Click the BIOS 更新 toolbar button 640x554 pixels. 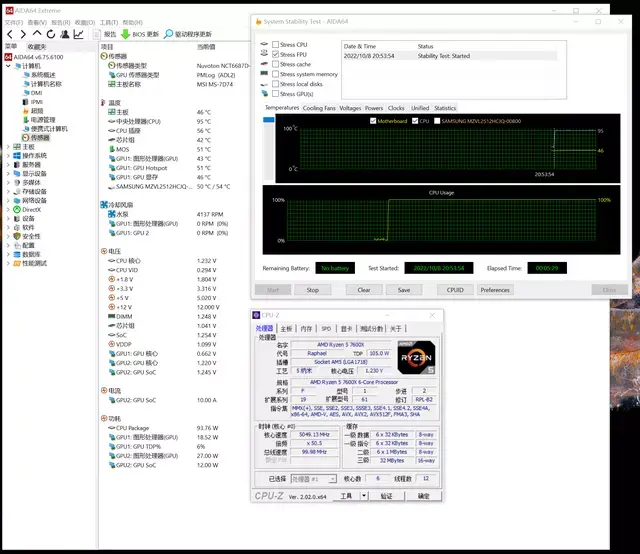140,34
